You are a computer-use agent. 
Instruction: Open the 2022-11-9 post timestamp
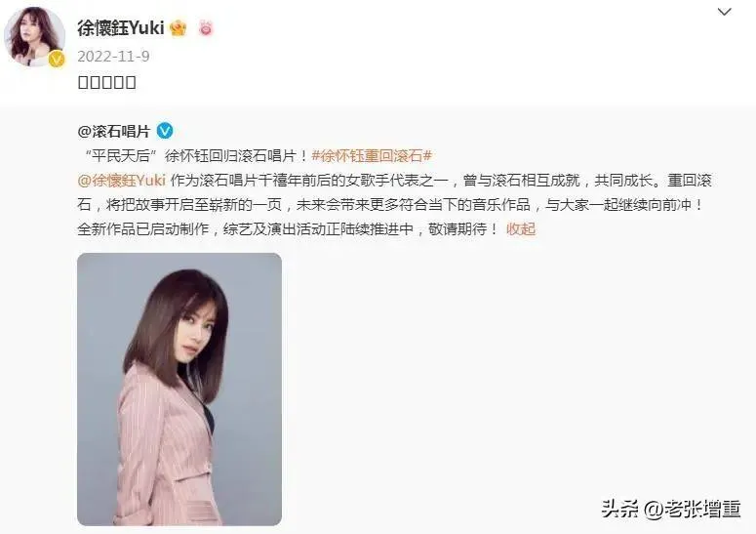click(113, 56)
